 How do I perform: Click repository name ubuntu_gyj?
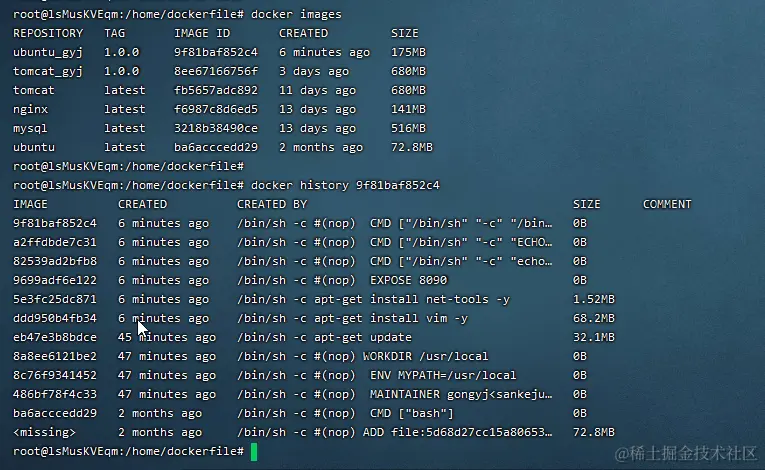click(x=48, y=52)
